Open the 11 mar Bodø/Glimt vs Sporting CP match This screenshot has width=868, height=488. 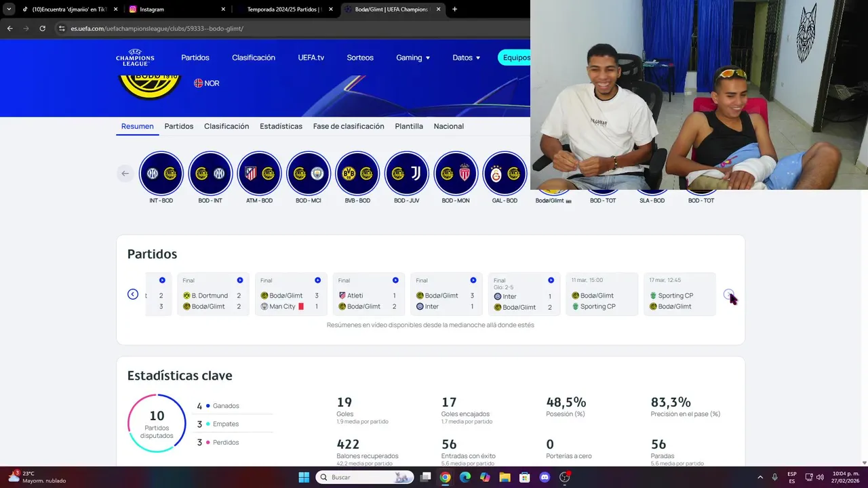click(x=602, y=294)
